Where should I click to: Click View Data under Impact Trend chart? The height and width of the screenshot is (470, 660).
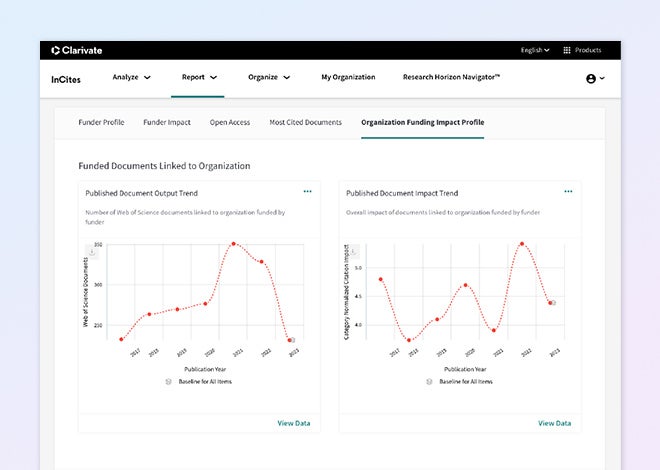[x=554, y=423]
